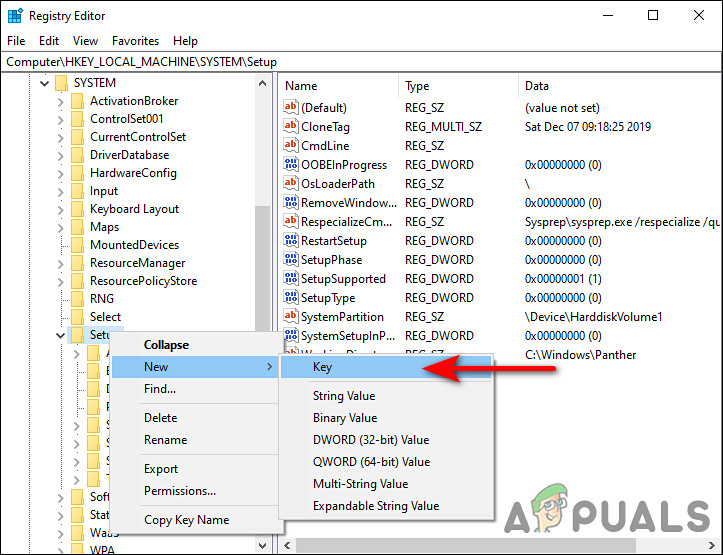The width and height of the screenshot is (723, 555).
Task: Open Permissions... from context menu
Action: click(195, 491)
